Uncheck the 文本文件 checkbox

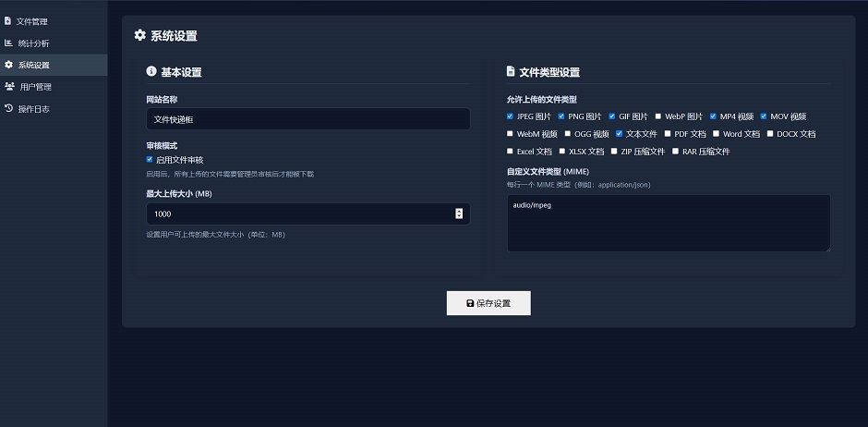(x=620, y=133)
